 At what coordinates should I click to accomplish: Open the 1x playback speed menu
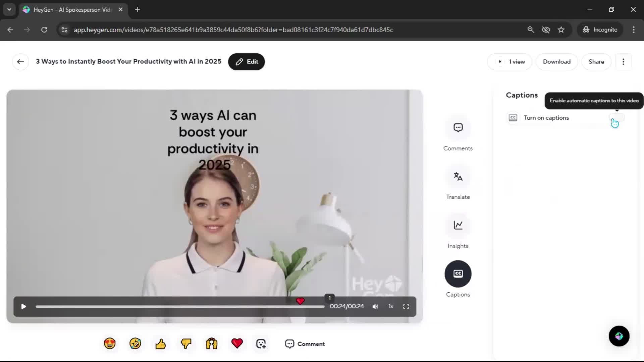coord(391,306)
